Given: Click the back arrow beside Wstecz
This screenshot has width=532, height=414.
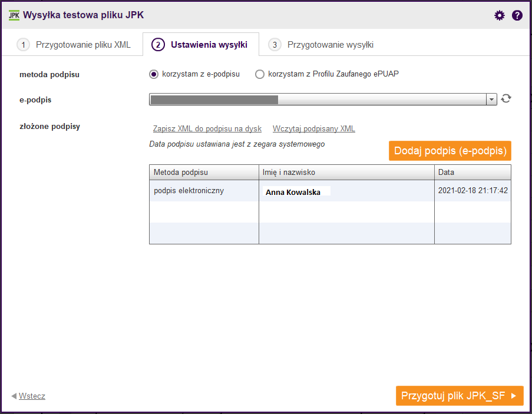Looking at the screenshot, I should coord(14,396).
